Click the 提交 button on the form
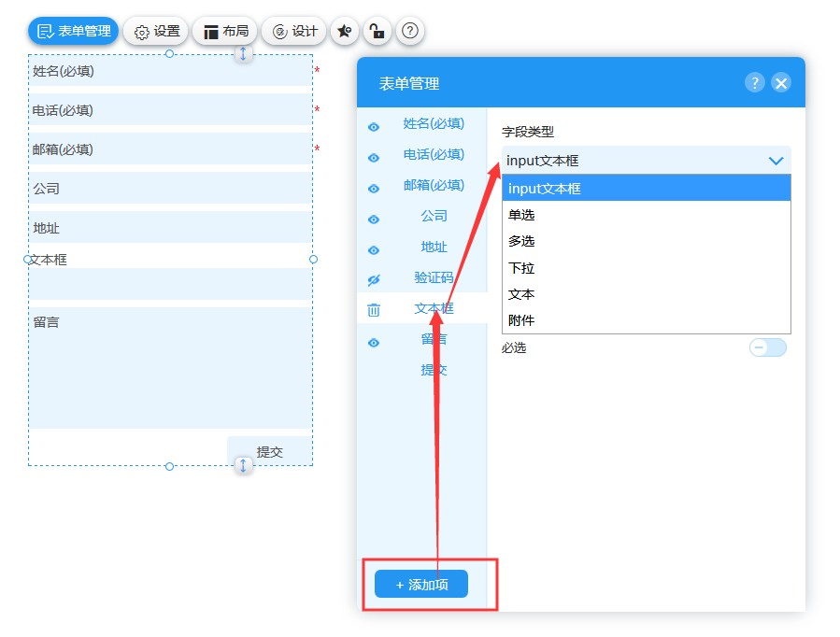840x637 pixels. pyautogui.click(x=269, y=451)
